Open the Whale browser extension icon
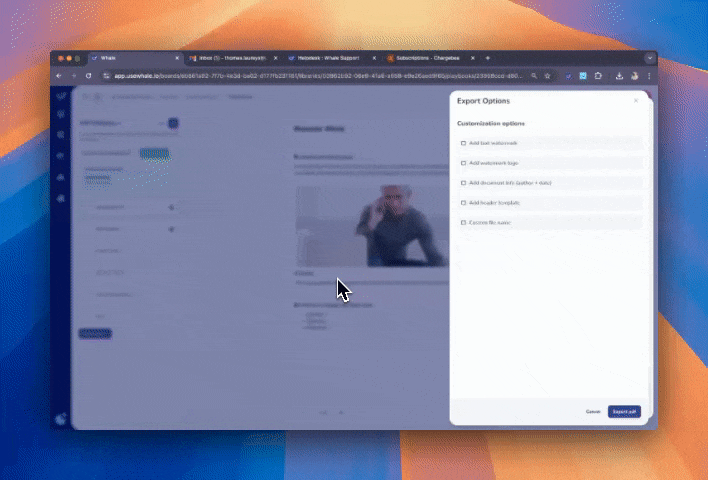The image size is (708, 480). click(x=568, y=76)
